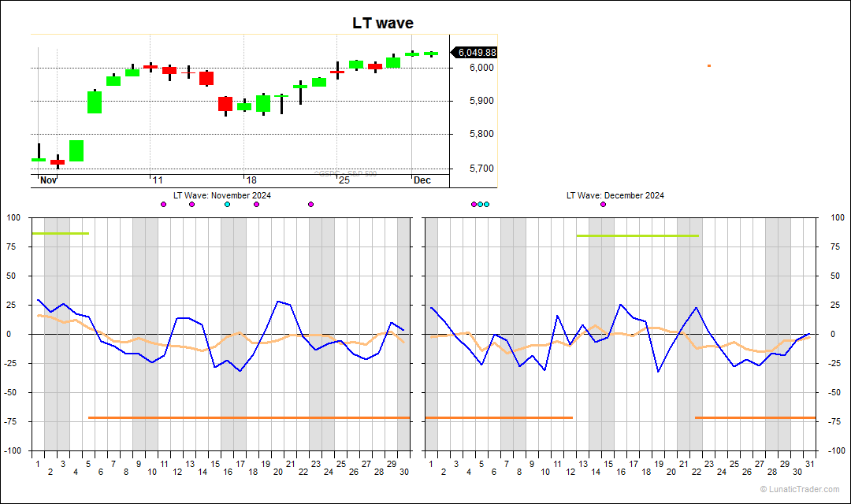Click the leftmost magenta dot above December chart
This screenshot has height=504, width=851.
pyautogui.click(x=474, y=205)
